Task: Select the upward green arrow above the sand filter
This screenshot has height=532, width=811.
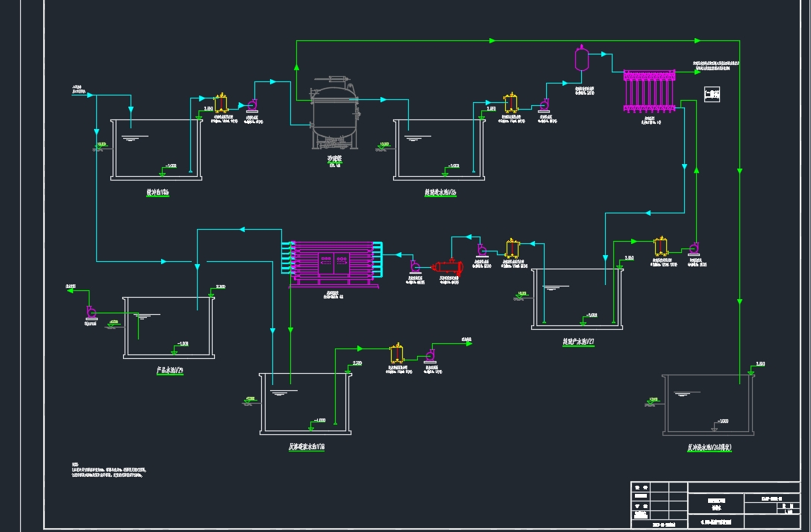Action: pyautogui.click(x=296, y=66)
